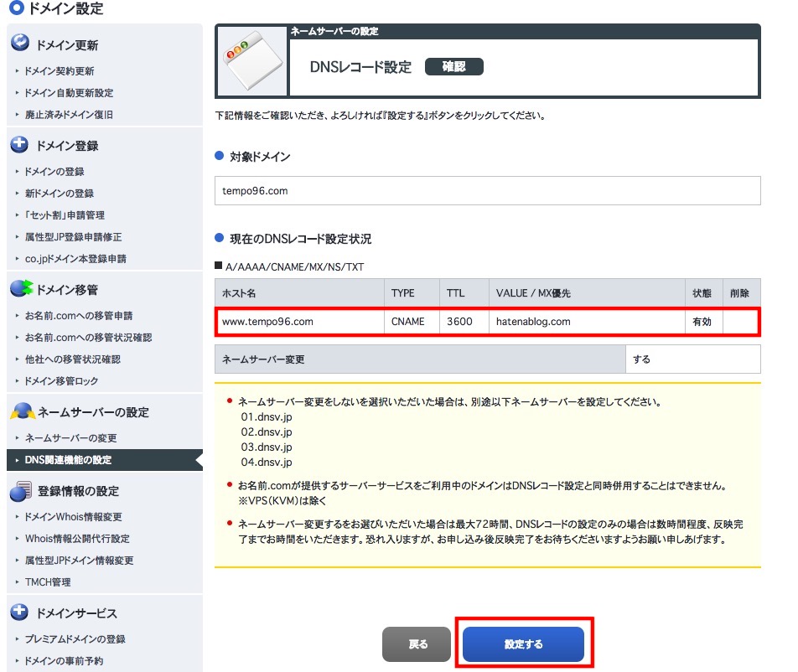Open 属性型JP登録申請修正 link
The width and height of the screenshot is (798, 672).
[73, 237]
